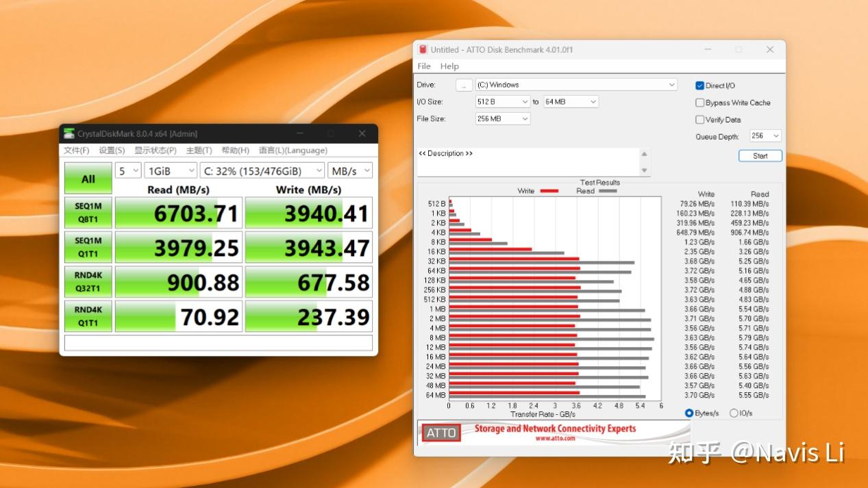Open the MB/s unit dropdown
Screen dimensions: 868x488
350,170
